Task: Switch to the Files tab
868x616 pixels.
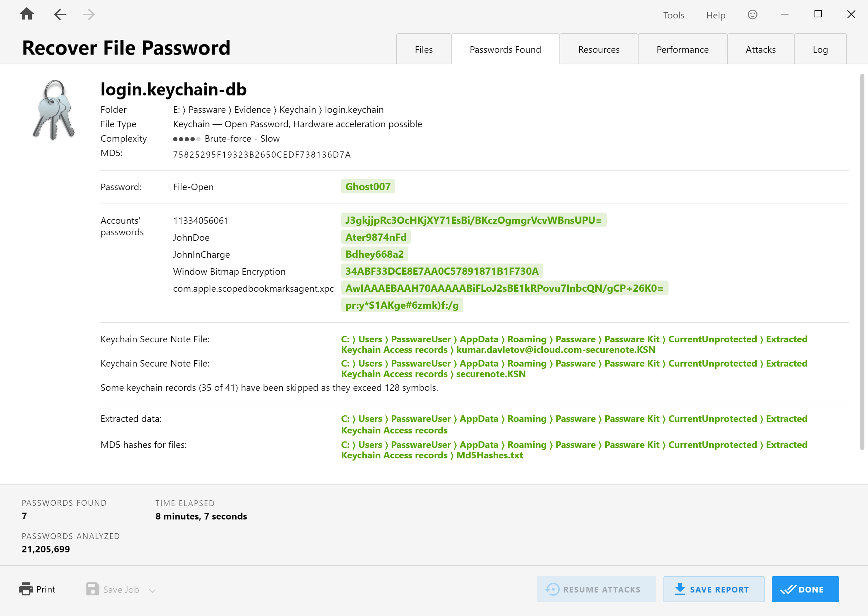Action: pos(423,49)
